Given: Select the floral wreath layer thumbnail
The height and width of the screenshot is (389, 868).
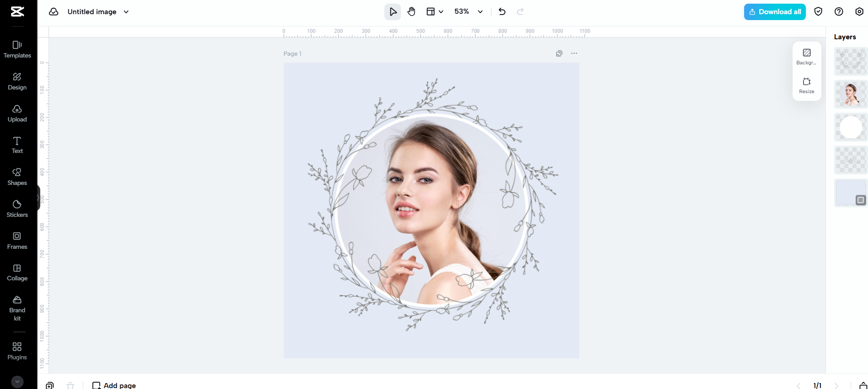Looking at the screenshot, I should click(851, 62).
